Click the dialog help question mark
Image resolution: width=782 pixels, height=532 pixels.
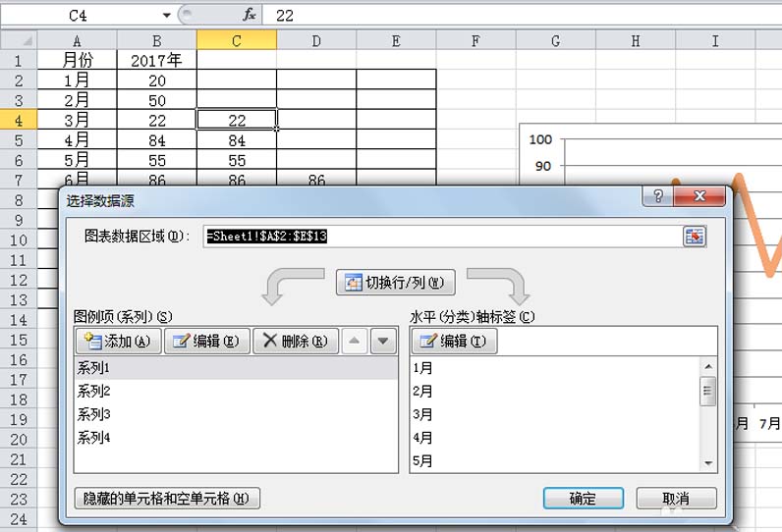pos(657,196)
